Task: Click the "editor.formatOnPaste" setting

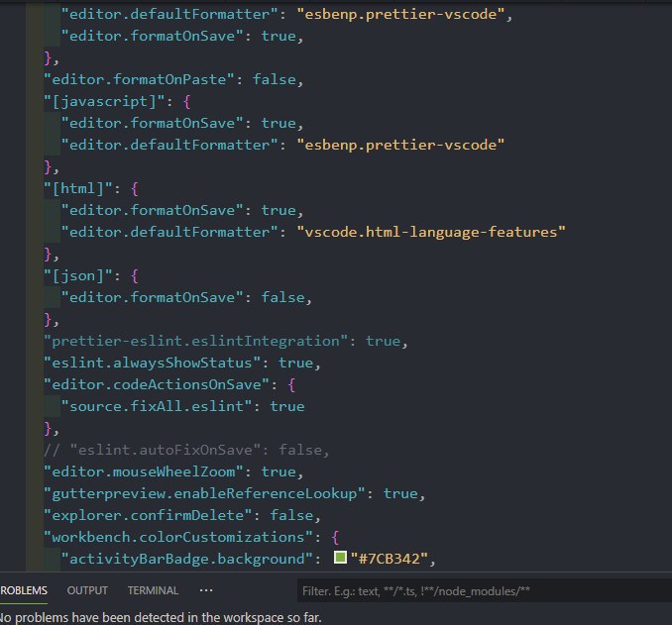Action: (139, 79)
